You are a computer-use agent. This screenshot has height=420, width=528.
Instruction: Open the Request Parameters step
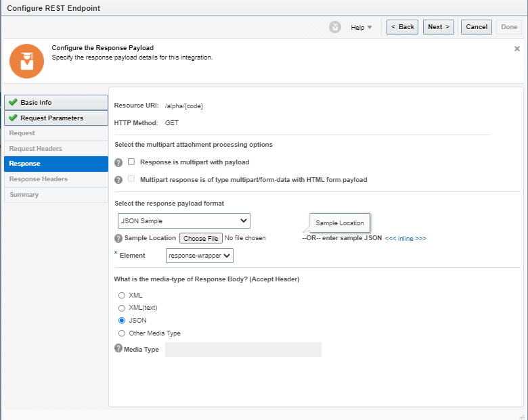coord(56,118)
